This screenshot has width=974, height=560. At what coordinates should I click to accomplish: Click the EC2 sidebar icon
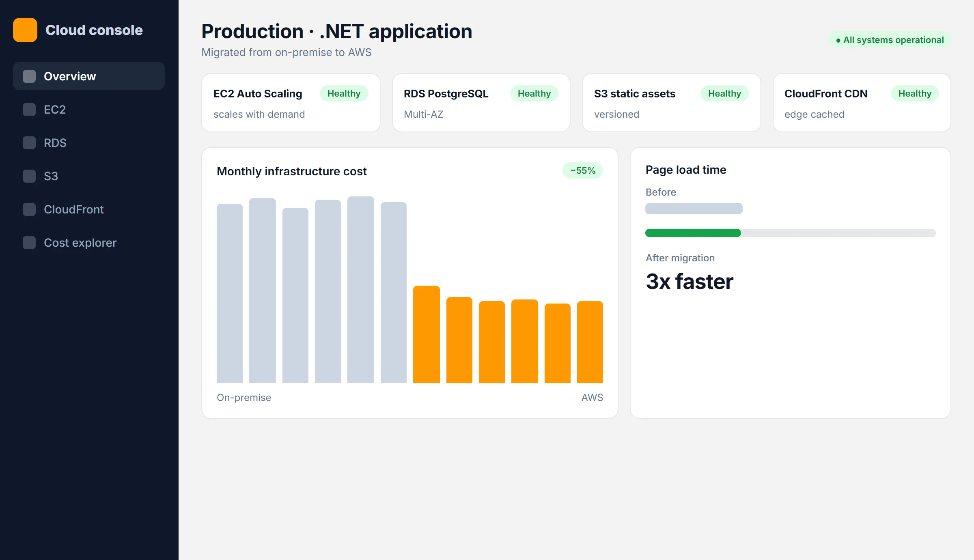click(x=29, y=110)
